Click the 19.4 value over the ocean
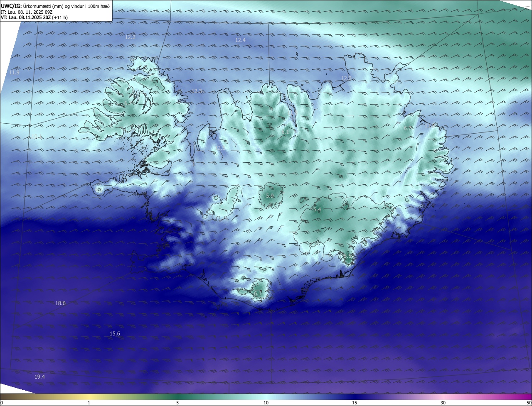Screen dimensions: 532x406 pyautogui.click(x=39, y=377)
